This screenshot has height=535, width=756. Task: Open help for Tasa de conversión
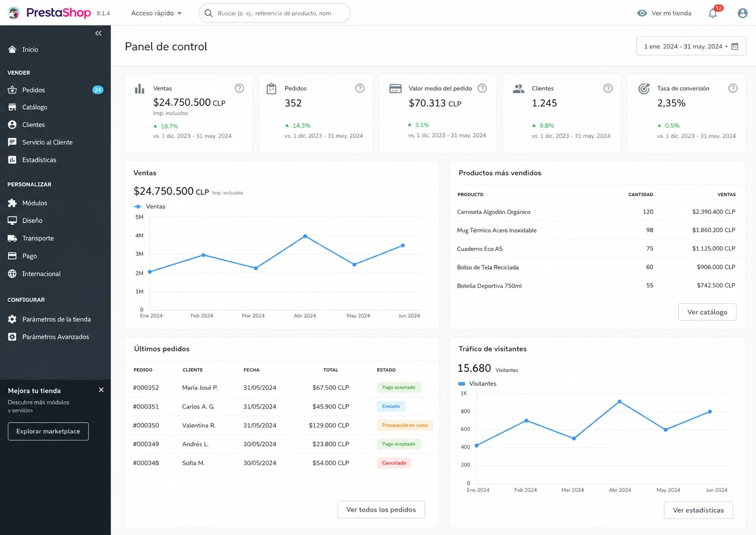click(733, 88)
